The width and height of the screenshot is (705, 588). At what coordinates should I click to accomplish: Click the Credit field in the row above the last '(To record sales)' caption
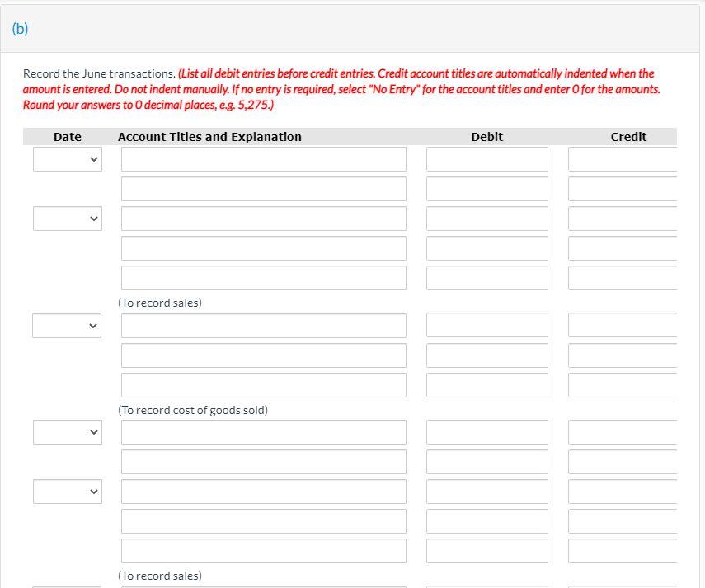623,551
